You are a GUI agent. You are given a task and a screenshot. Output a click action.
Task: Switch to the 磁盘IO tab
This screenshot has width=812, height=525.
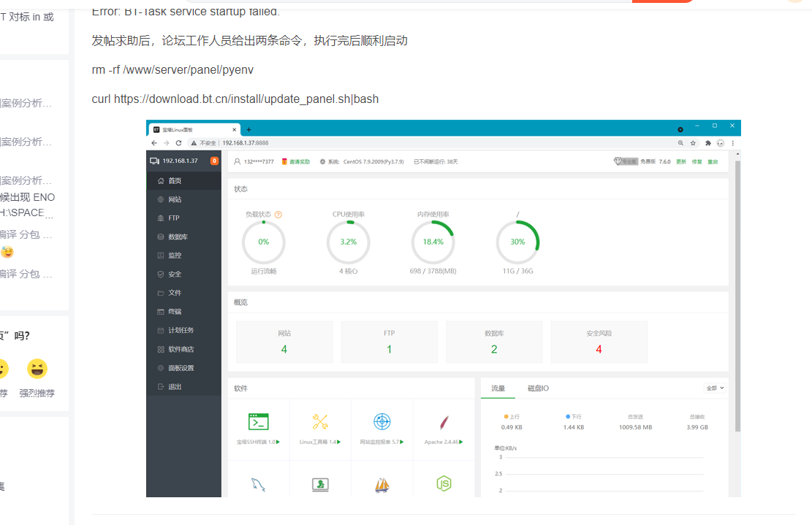click(x=538, y=388)
